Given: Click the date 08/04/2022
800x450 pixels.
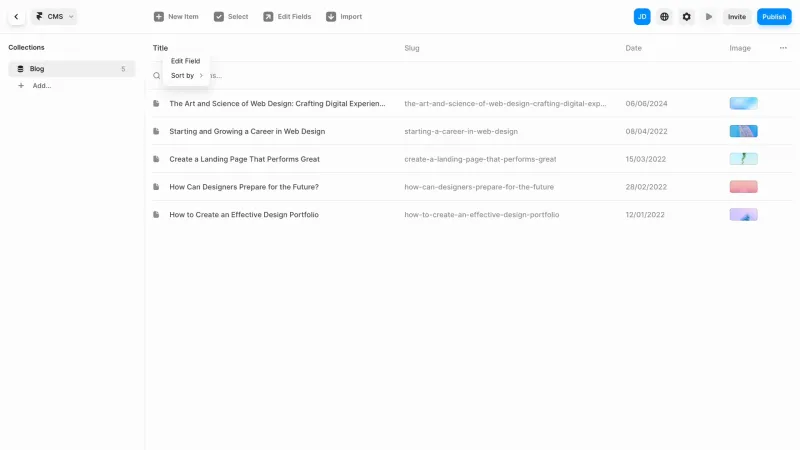Looking at the screenshot, I should coord(646,132).
